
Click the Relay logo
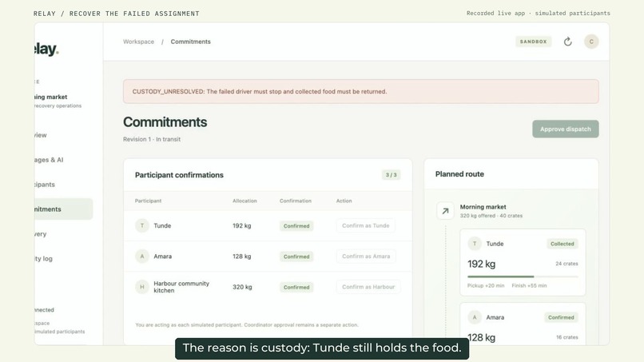(46, 49)
